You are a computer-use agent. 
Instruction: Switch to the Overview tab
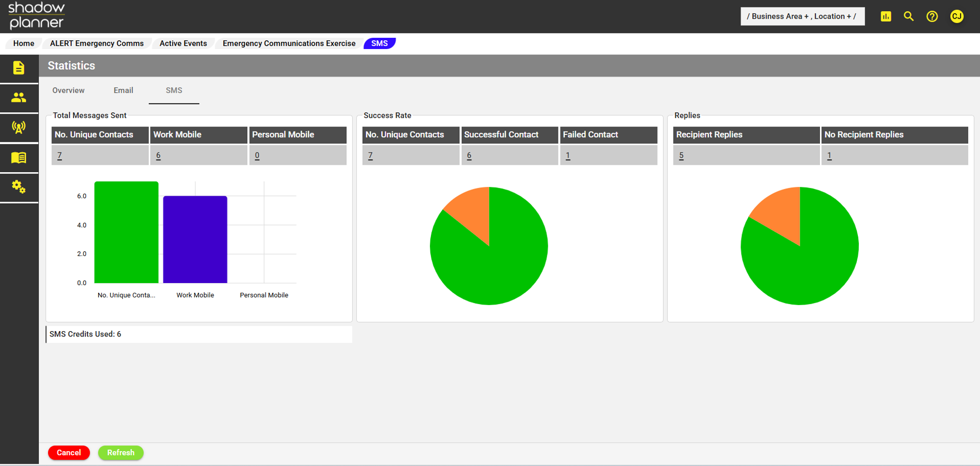point(68,90)
